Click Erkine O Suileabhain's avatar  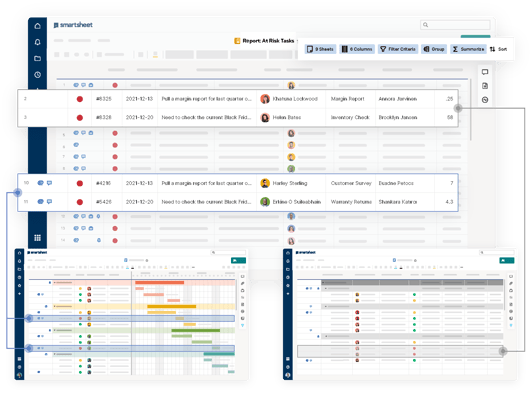[265, 202]
